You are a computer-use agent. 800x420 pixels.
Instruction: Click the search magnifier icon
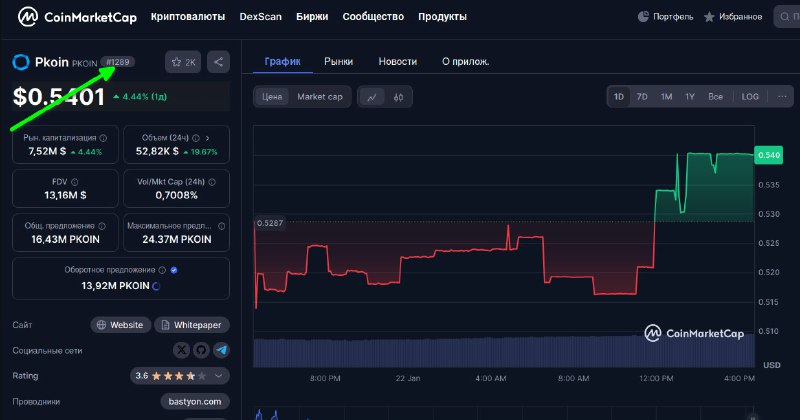(x=785, y=17)
